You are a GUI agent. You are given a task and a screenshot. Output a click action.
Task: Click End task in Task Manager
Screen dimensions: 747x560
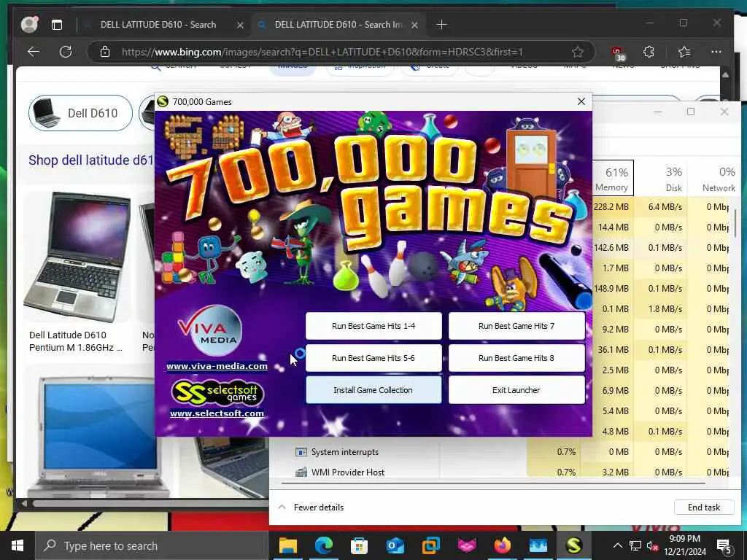click(x=704, y=507)
